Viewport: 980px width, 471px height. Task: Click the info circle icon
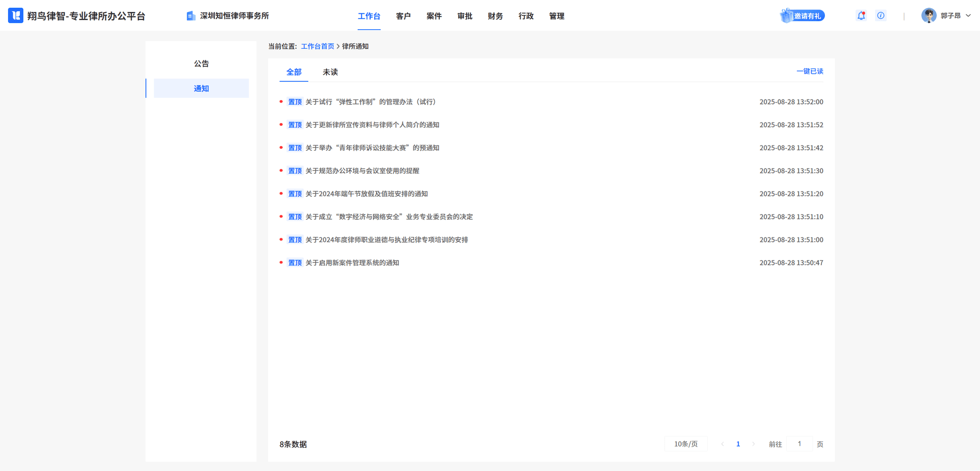pos(880,16)
